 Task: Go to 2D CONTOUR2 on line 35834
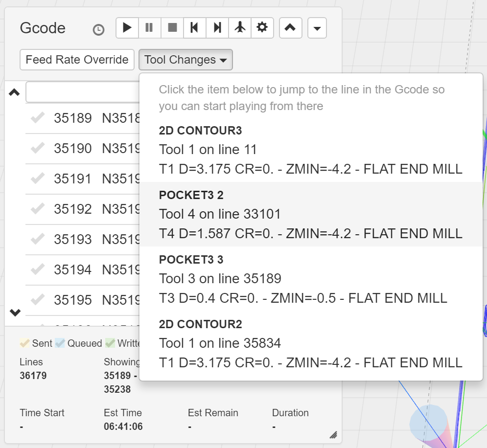click(x=310, y=343)
